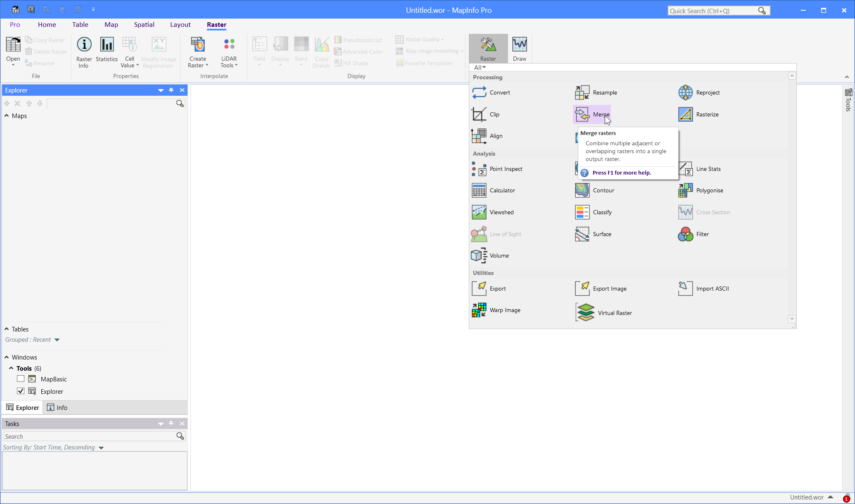Expand the Create Raster dropdown

coord(198,62)
